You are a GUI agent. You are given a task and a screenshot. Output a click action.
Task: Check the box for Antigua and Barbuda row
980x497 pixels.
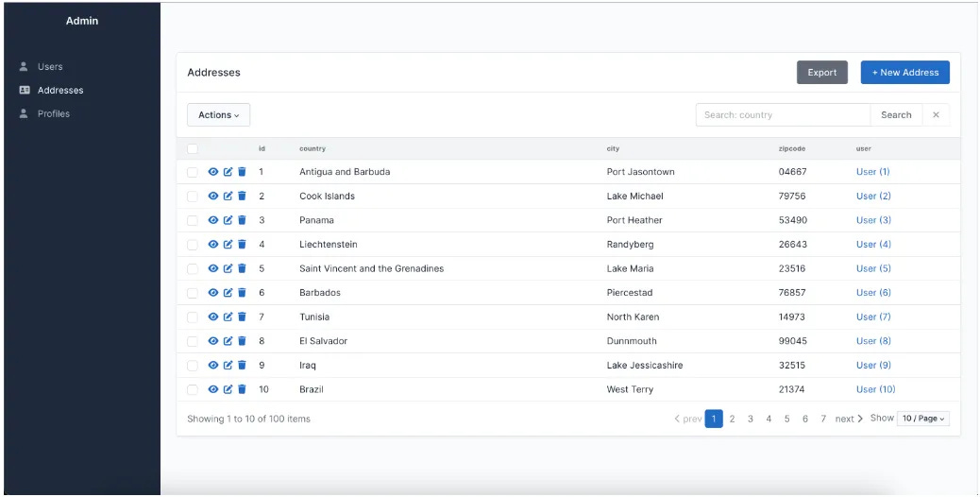tap(193, 172)
